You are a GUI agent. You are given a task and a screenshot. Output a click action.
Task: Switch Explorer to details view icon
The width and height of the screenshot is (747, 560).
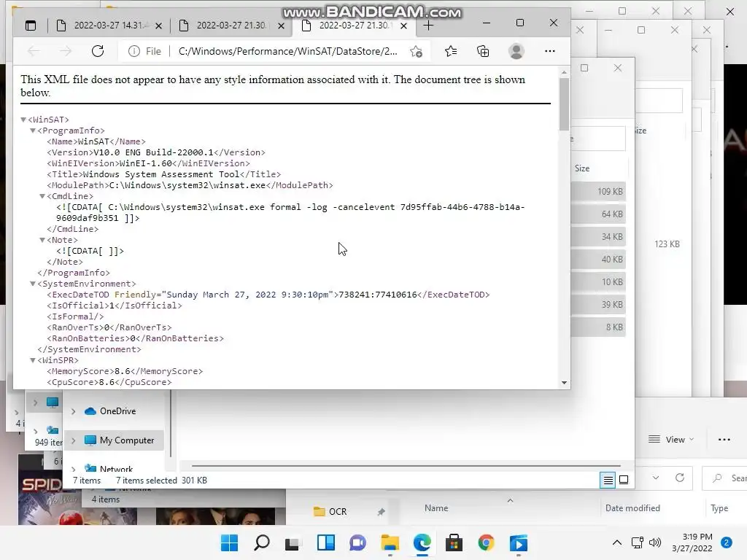[608, 480]
